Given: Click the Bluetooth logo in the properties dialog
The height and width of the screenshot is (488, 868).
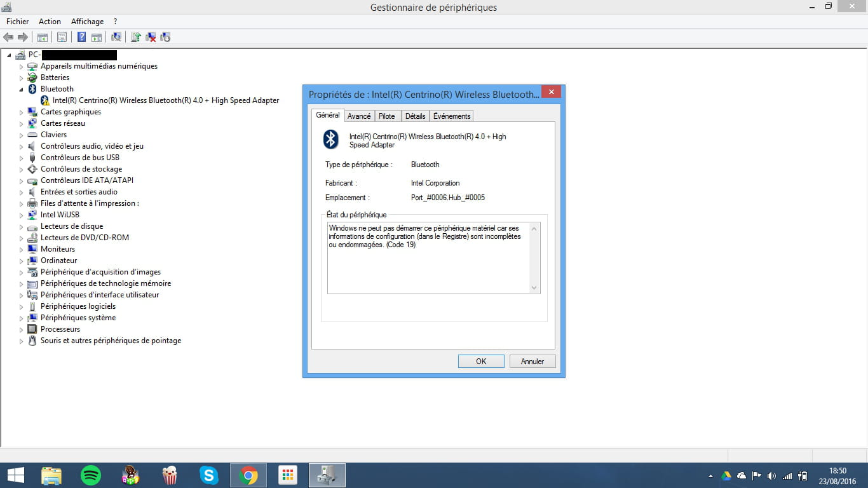Looking at the screenshot, I should click(331, 139).
